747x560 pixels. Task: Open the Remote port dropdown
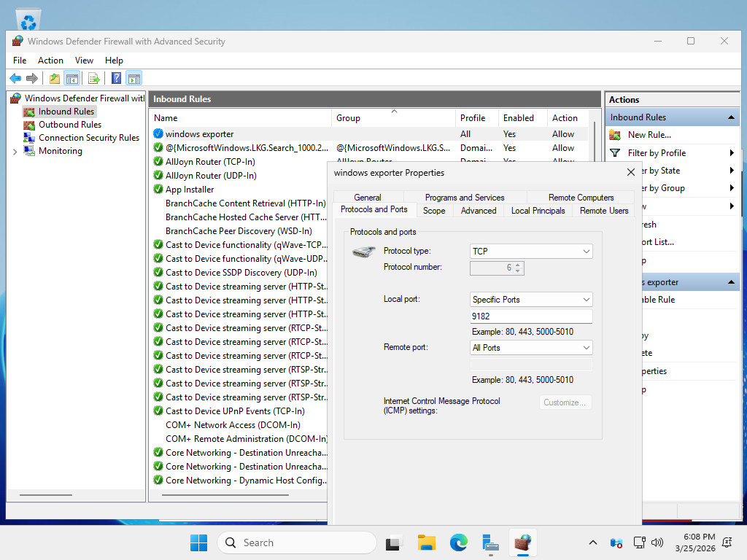pos(531,348)
